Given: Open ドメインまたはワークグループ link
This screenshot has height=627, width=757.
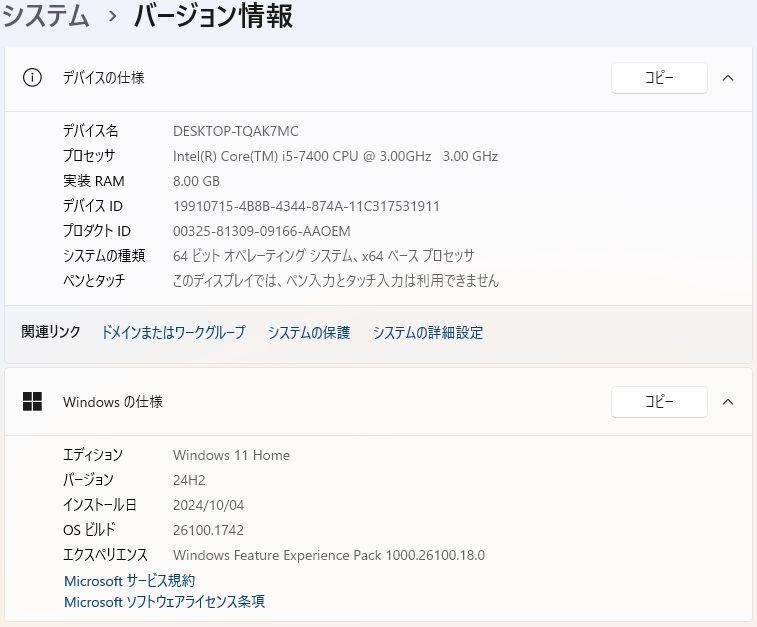Looking at the screenshot, I should click(173, 332).
